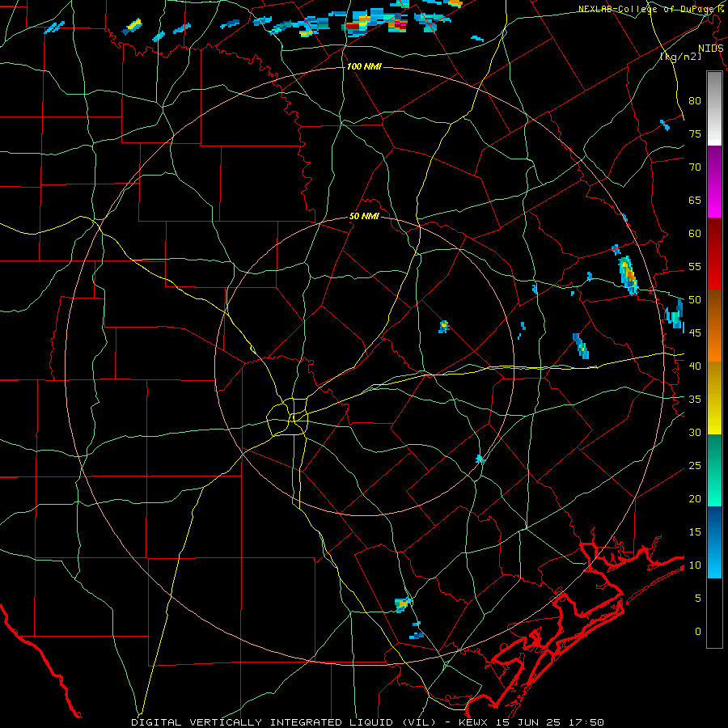The image size is (728, 728).
Task: Click the large elongated storm cell near eastern ring edge
Action: pyautogui.click(x=628, y=275)
